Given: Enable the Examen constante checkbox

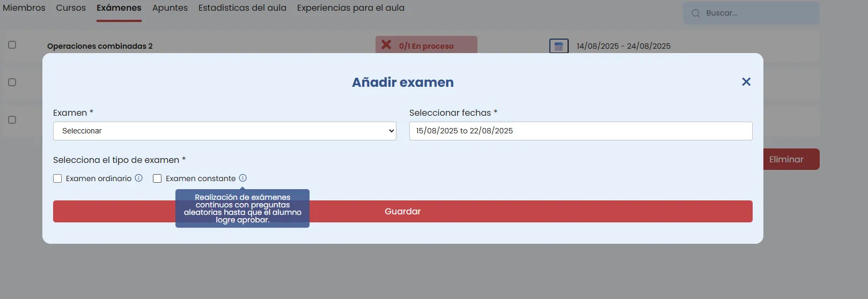Looking at the screenshot, I should click(157, 178).
